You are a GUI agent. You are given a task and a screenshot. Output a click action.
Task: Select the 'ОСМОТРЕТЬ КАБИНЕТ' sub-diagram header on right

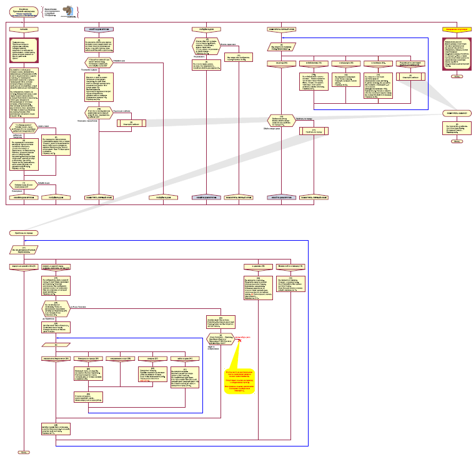[455, 113]
